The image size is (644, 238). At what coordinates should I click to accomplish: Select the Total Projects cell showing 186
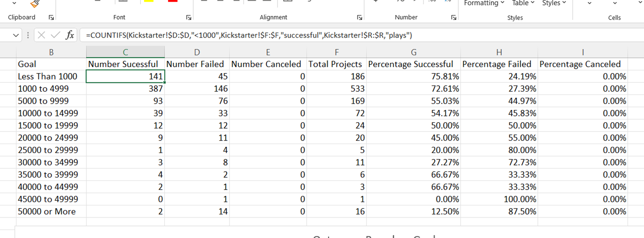click(x=337, y=77)
